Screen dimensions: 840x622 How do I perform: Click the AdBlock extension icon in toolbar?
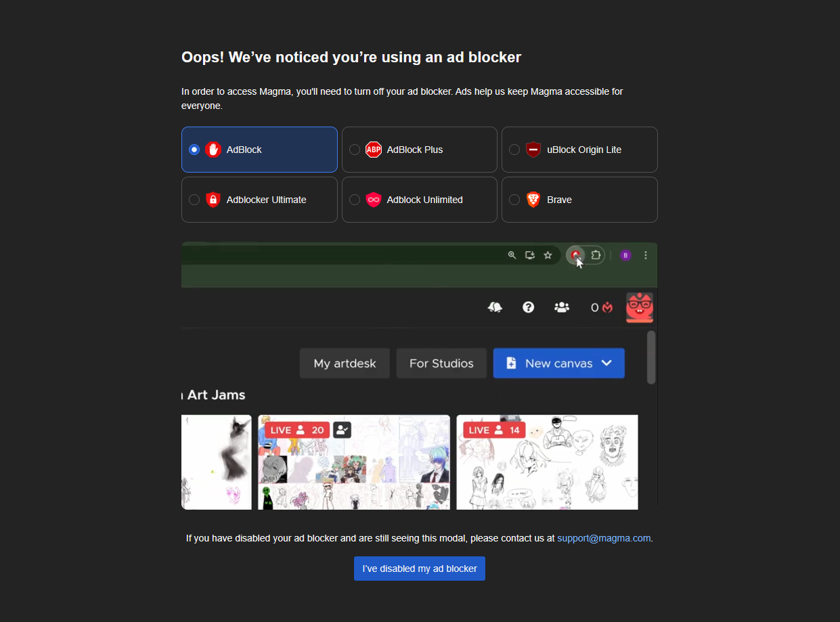[x=575, y=255]
